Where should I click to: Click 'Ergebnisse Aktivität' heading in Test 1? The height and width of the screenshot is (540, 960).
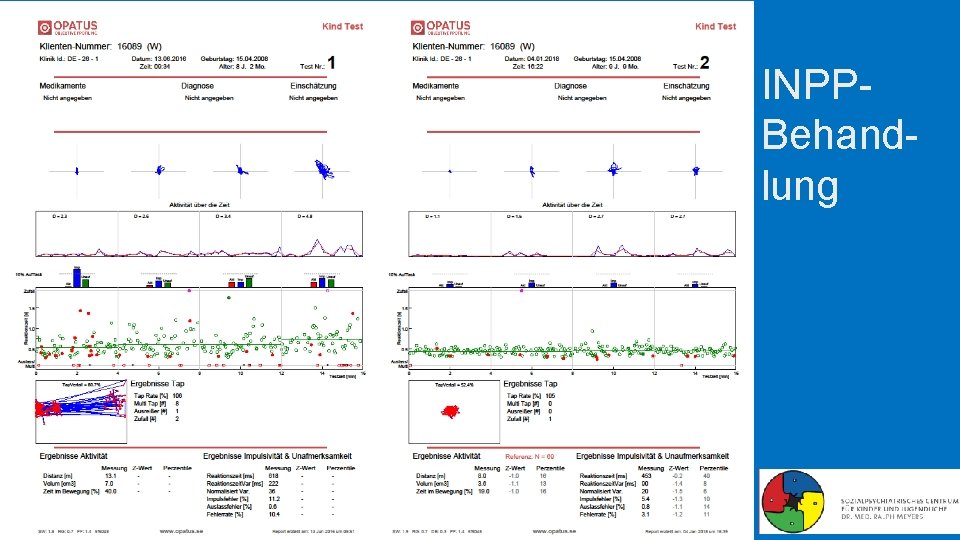[73, 456]
